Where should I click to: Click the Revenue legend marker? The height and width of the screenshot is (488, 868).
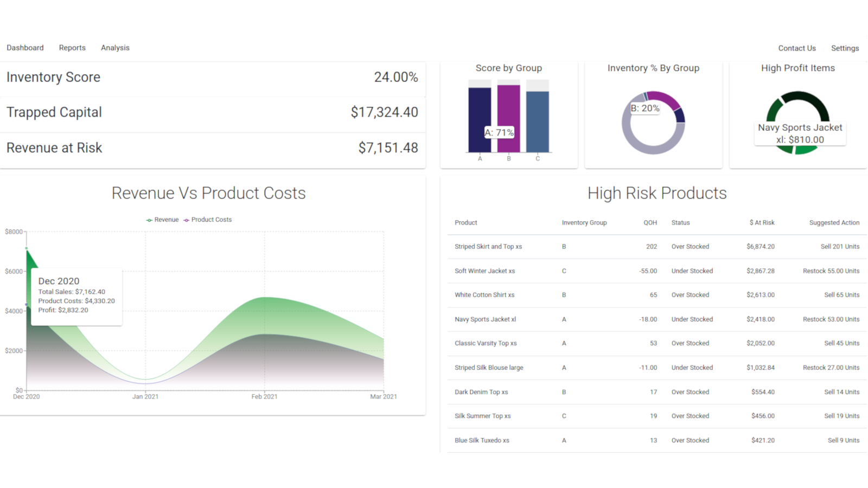pyautogui.click(x=149, y=220)
